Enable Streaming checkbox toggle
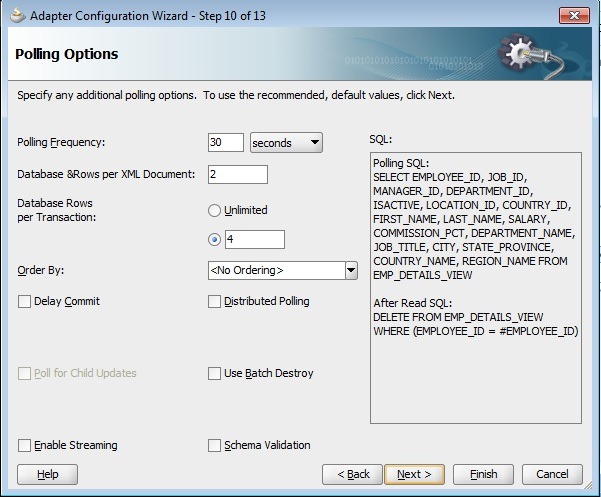Image resolution: width=601 pixels, height=497 pixels. [x=25, y=445]
